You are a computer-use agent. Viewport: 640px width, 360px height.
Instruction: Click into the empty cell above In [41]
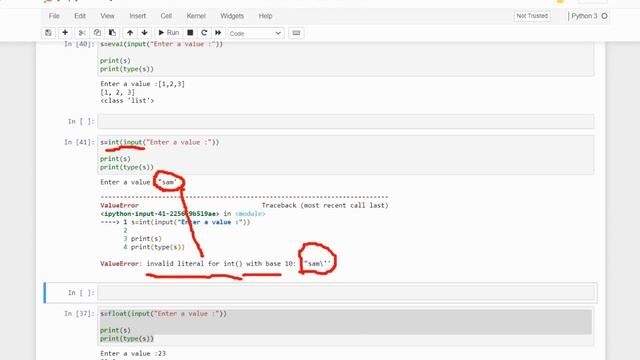[346, 122]
